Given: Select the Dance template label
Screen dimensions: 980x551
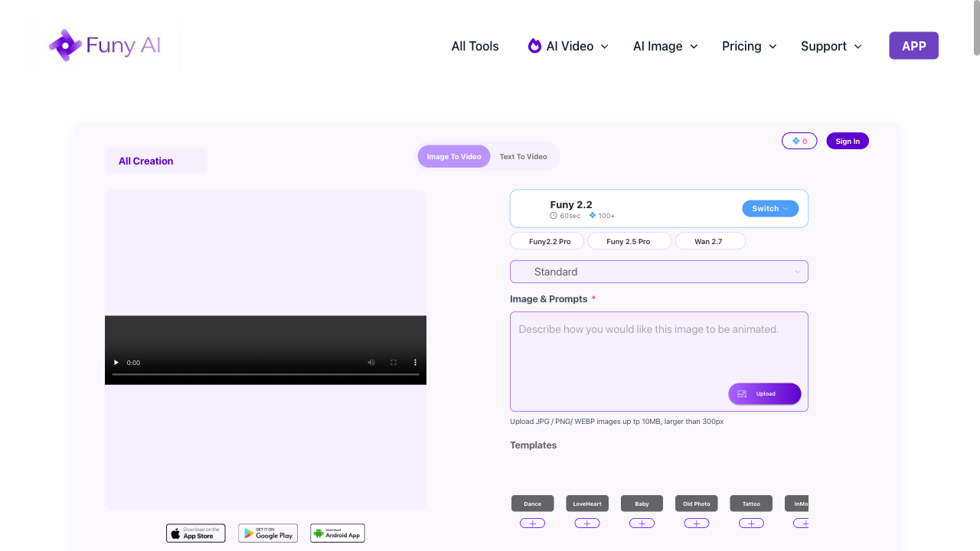Looking at the screenshot, I should [x=532, y=504].
